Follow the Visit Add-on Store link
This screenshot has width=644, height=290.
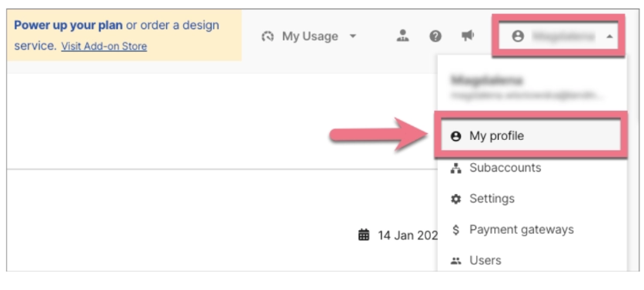[x=104, y=46]
